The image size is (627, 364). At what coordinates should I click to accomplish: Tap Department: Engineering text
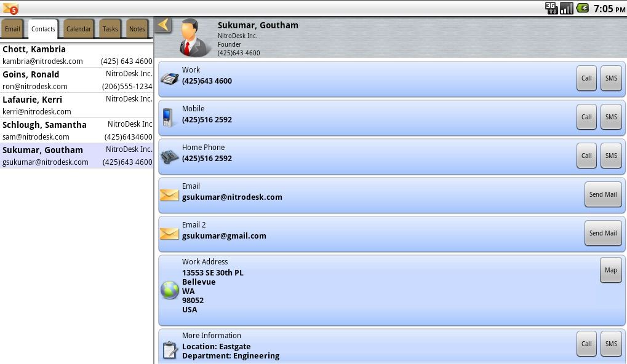click(231, 355)
